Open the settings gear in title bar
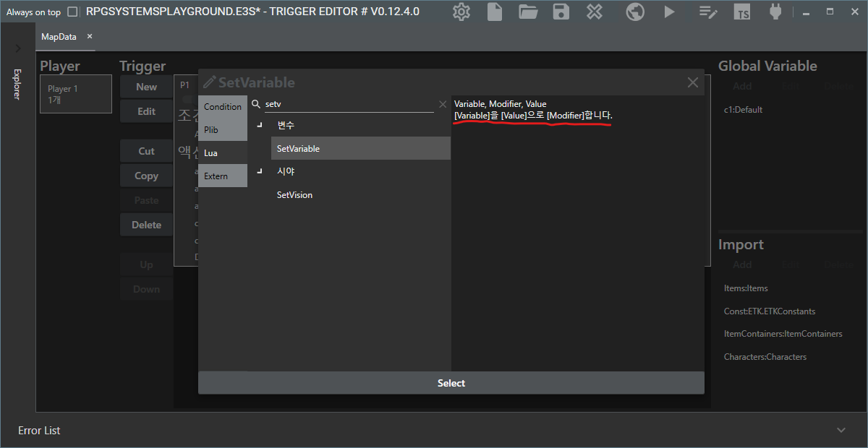 (461, 12)
